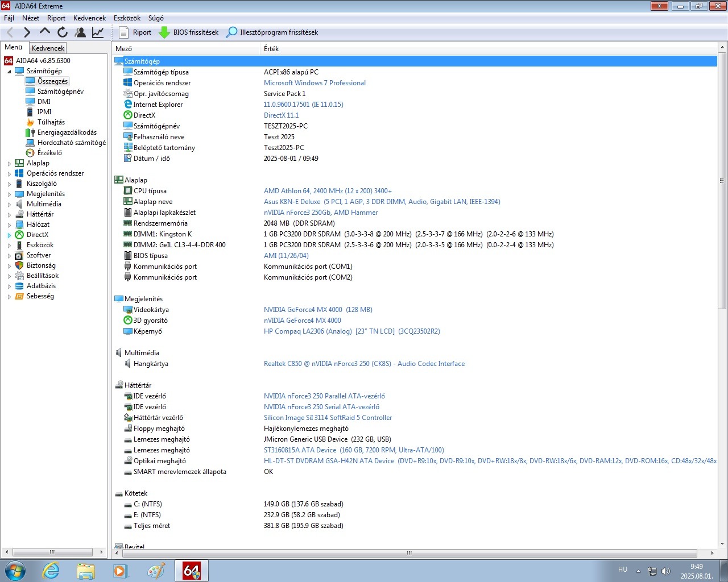Click the tree pane horizontal scrollbar right arrow
The height and width of the screenshot is (582, 728).
102,552
